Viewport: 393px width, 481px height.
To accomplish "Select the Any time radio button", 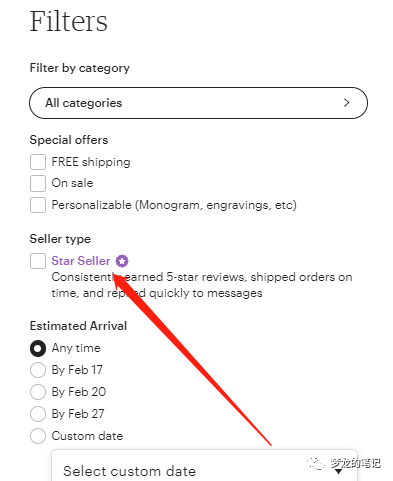I will click(38, 348).
